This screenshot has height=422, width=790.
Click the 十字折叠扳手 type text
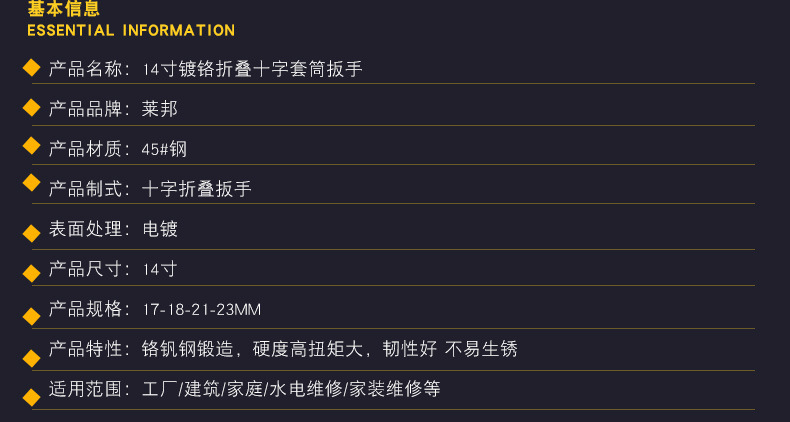(x=196, y=189)
